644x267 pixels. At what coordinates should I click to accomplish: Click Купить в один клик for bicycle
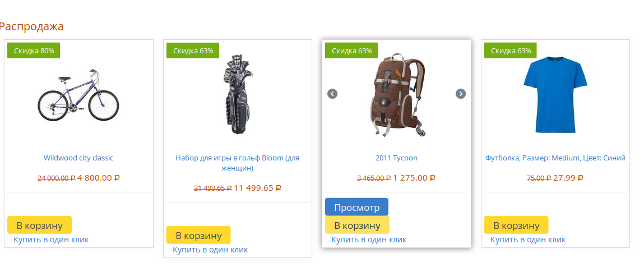[51, 240]
